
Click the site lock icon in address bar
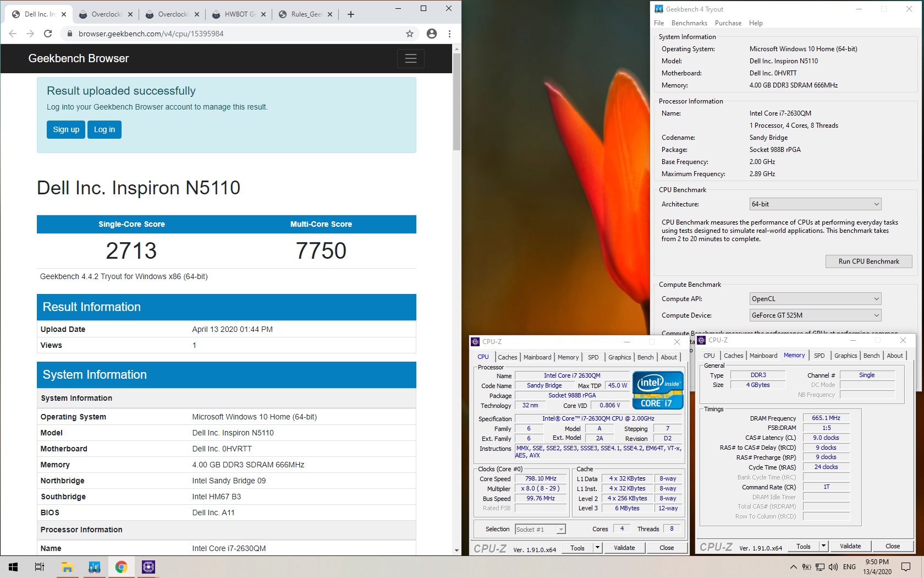click(69, 34)
